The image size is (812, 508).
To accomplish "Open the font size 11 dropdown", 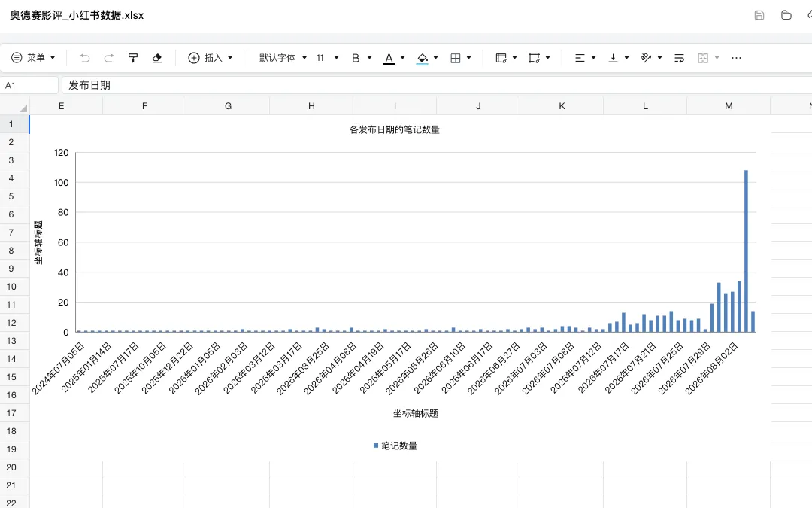I will coord(327,58).
